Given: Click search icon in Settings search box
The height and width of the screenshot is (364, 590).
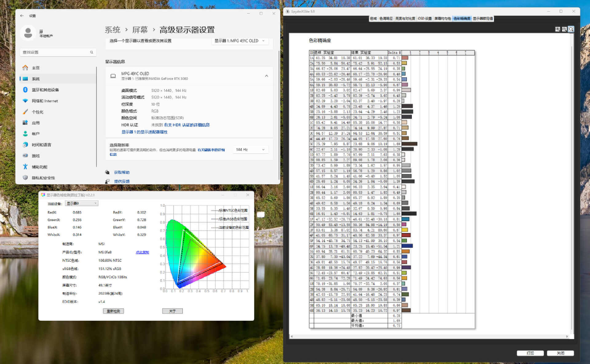Looking at the screenshot, I should click(x=92, y=52).
